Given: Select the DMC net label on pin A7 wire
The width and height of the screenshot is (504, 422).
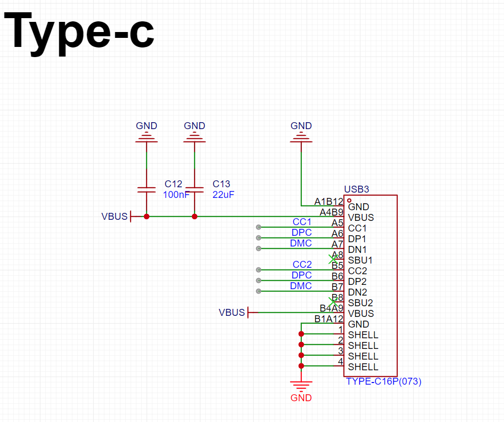Looking at the screenshot, I should (301, 243).
